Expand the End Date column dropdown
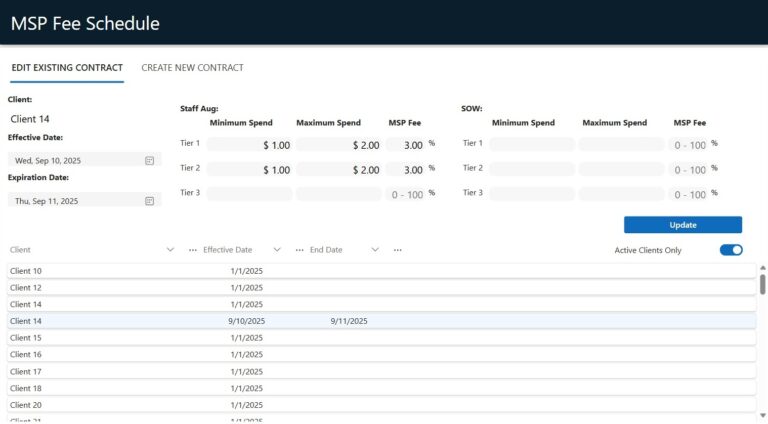768x424 pixels. coord(375,250)
